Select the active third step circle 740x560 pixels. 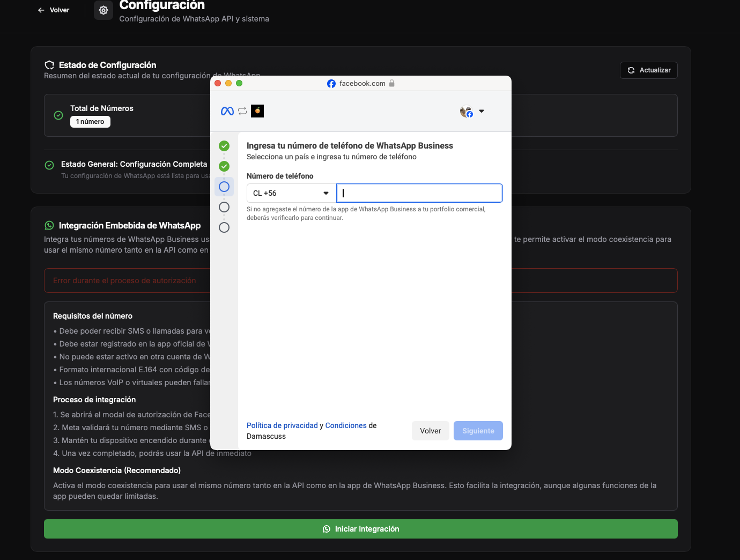[x=224, y=186]
